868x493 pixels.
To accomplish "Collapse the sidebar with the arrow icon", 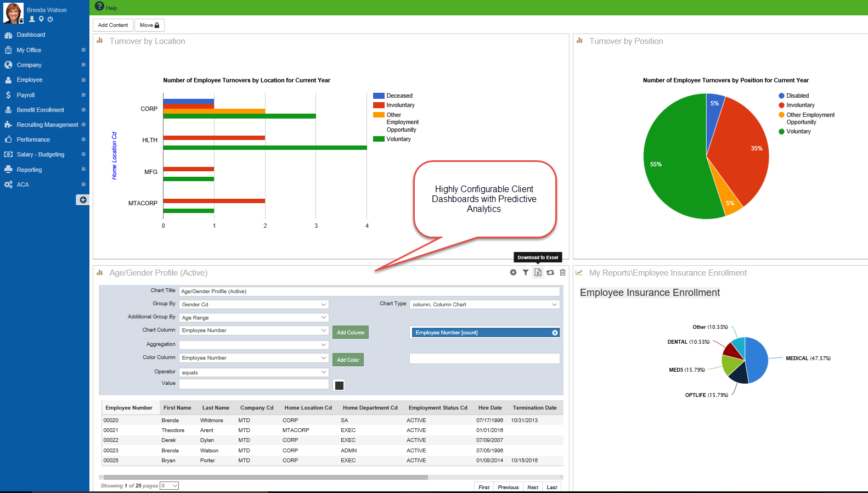I will [x=82, y=200].
